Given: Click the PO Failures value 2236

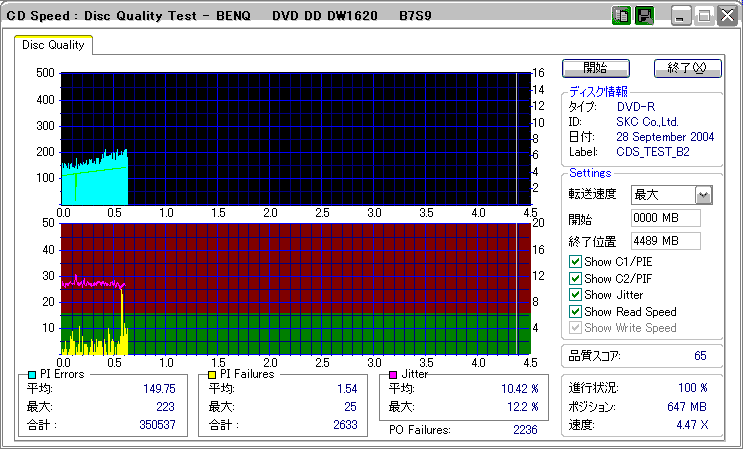Looking at the screenshot, I should point(525,430).
